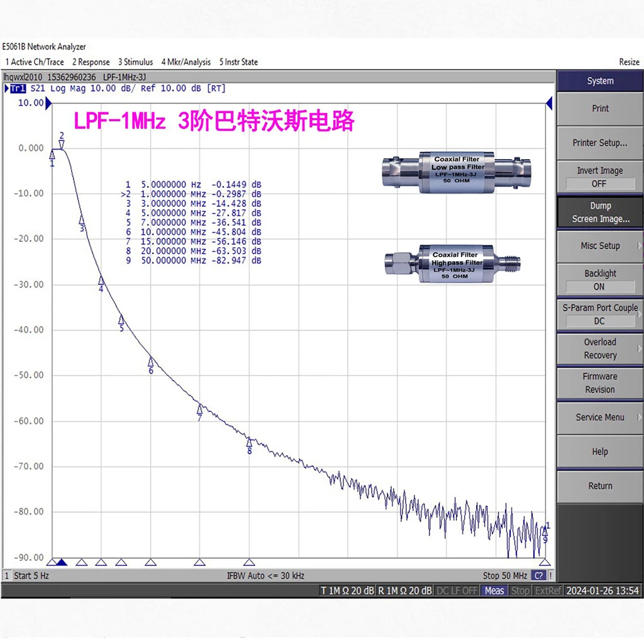Click marker 7 triangle on the trace

pyautogui.click(x=199, y=409)
